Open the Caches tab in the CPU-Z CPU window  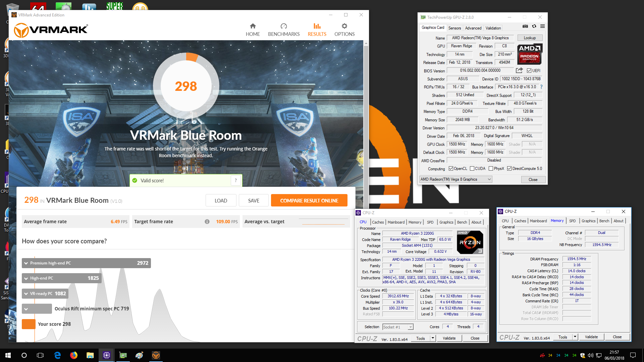point(378,222)
